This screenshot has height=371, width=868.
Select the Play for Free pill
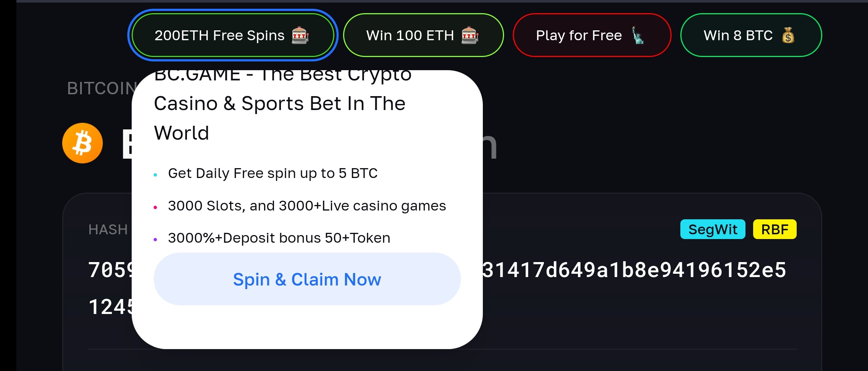(x=592, y=35)
